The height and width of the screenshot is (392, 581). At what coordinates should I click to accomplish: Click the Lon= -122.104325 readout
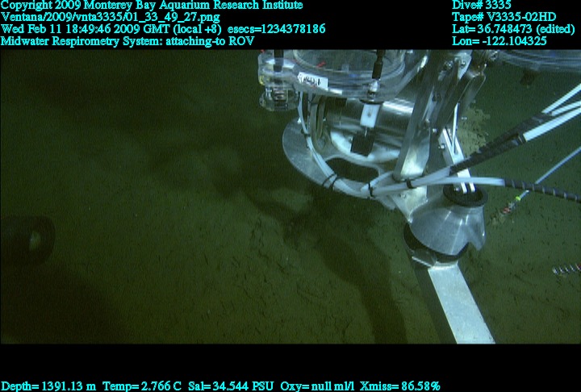point(499,41)
